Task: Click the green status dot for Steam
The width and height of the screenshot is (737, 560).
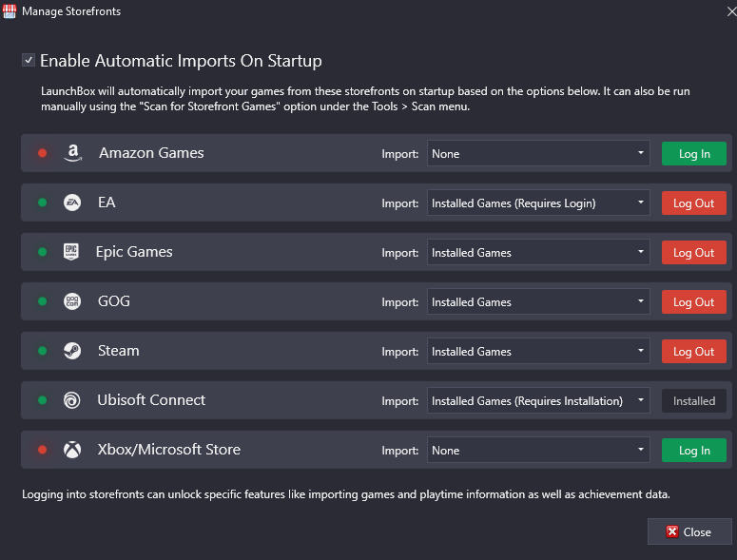Action: (42, 351)
